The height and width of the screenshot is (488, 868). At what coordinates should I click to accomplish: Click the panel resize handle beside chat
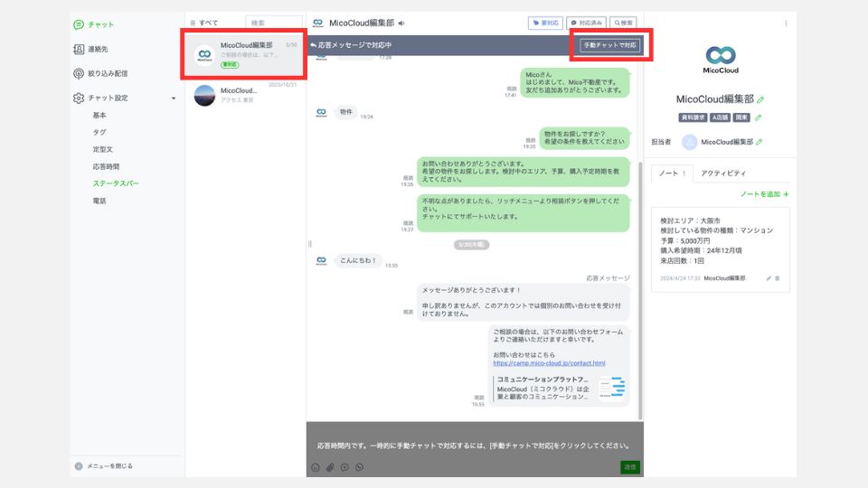(309, 244)
